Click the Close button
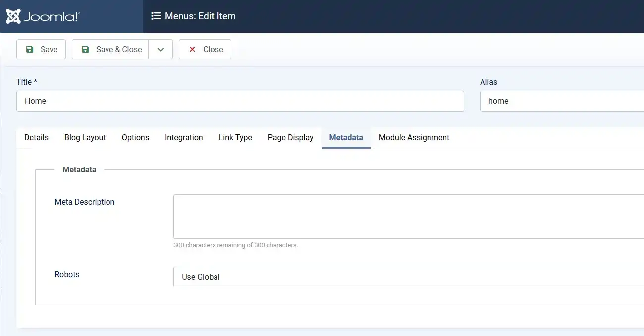644x336 pixels. tap(205, 49)
